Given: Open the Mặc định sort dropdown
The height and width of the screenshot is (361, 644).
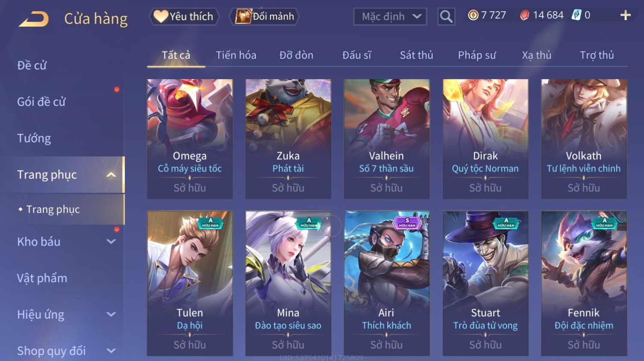Looking at the screenshot, I should (390, 17).
